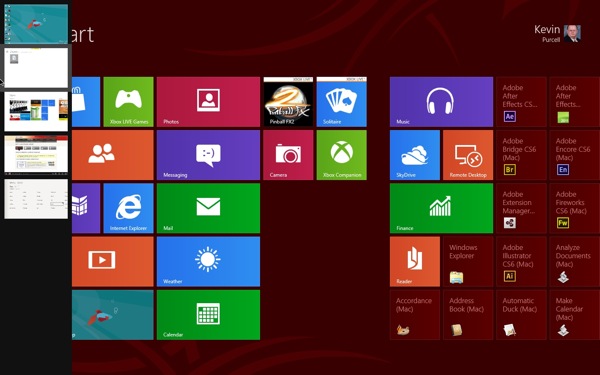Launch the Pinball FX2 tile
This screenshot has height=375, width=600.
click(x=288, y=102)
